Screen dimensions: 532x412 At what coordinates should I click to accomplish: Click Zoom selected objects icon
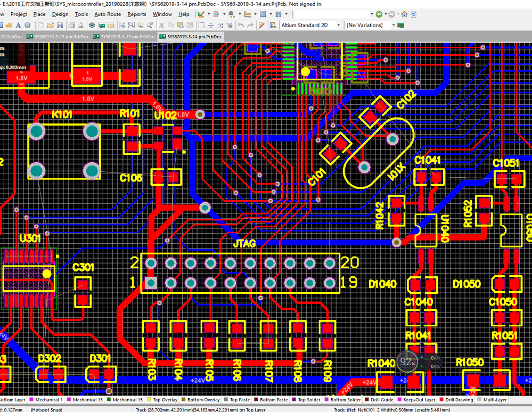click(x=141, y=25)
